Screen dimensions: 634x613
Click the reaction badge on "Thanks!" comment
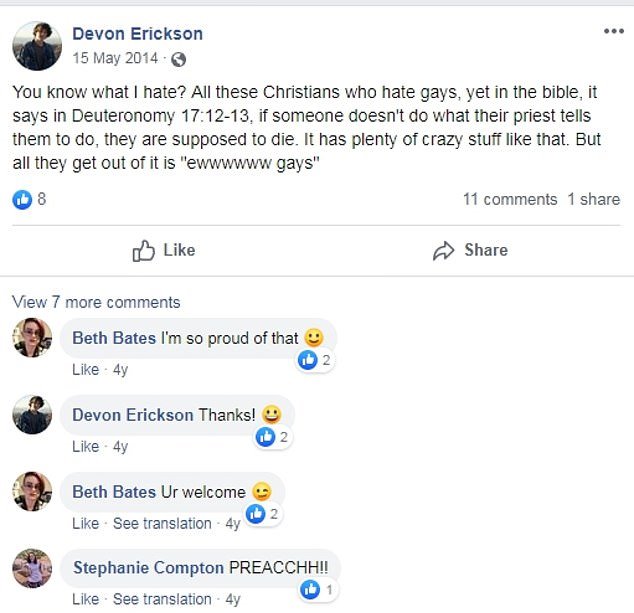point(272,437)
